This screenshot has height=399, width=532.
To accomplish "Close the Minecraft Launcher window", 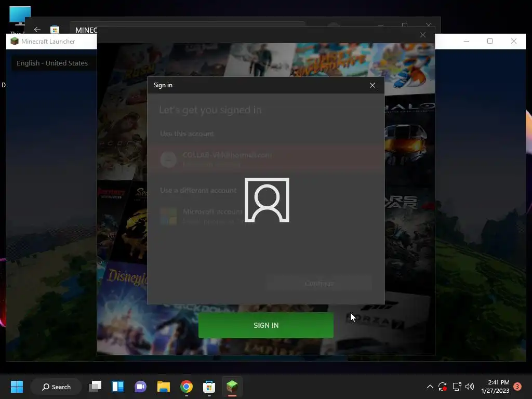I will 514,41.
